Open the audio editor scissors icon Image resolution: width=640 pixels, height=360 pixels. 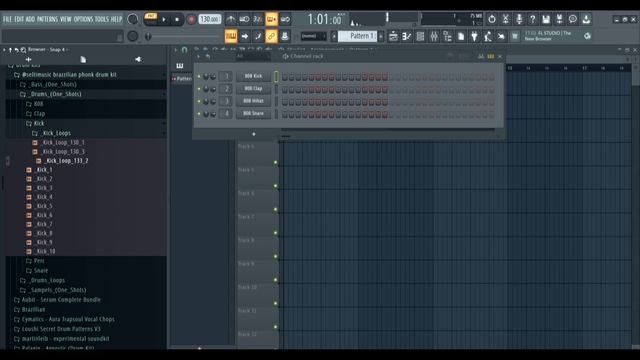[505, 19]
